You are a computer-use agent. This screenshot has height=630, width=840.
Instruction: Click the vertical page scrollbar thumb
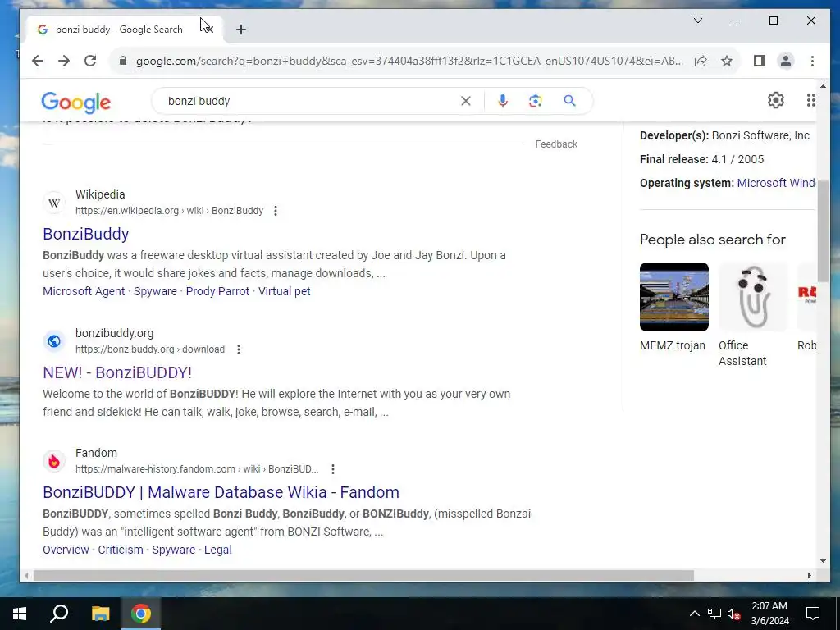[823, 231]
